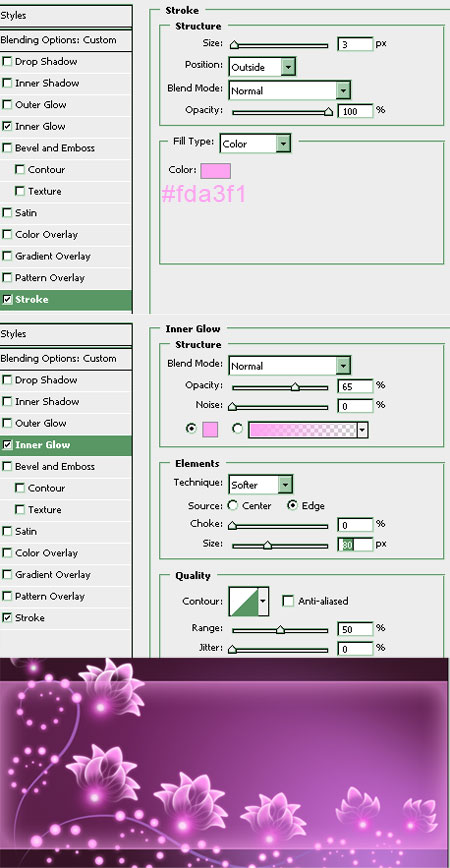Enable Gradient Overlay in Inner Glow panel list
450x868 pixels.
pos(7,574)
